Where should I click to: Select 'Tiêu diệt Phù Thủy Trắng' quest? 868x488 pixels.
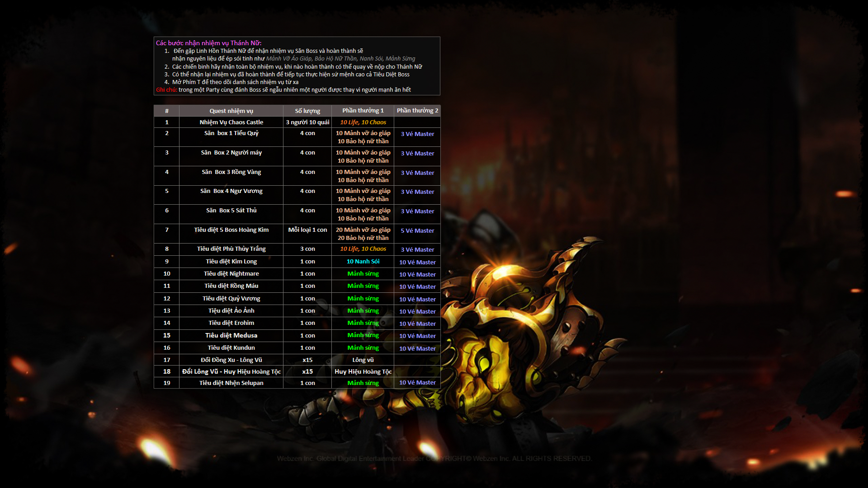coord(231,249)
